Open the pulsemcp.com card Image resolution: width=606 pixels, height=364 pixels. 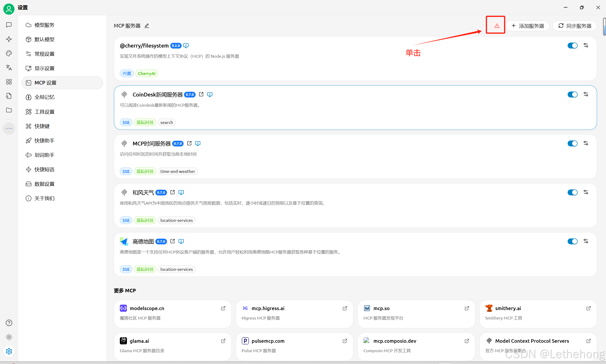click(294, 346)
